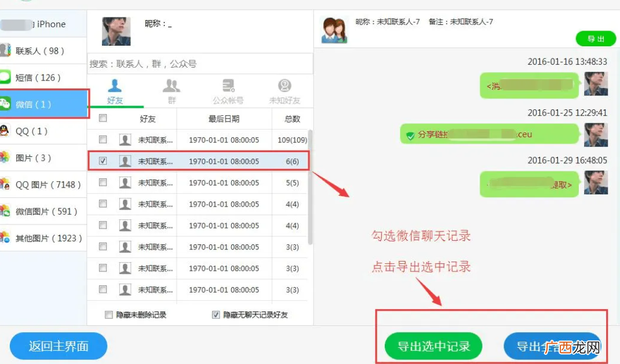Uncheck the contact row with 6(6) messages

tap(103, 161)
